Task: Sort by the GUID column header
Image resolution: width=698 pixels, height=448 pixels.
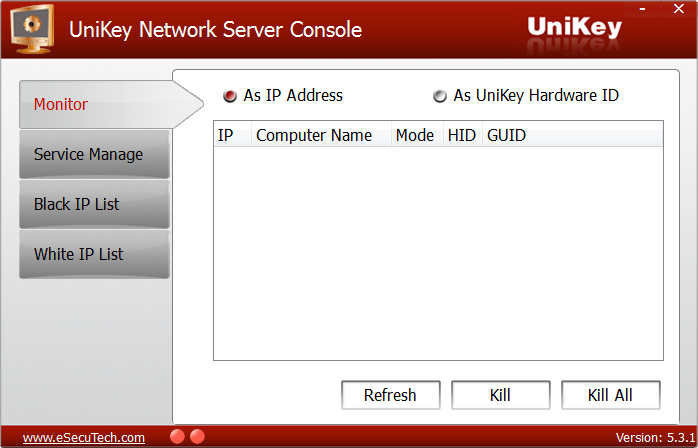Action: pyautogui.click(x=572, y=135)
